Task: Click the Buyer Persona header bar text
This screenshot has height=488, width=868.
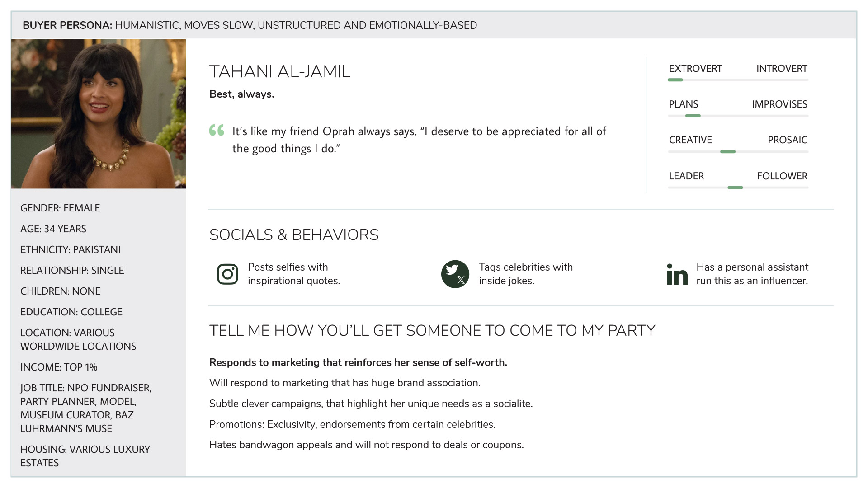Action: tap(250, 25)
